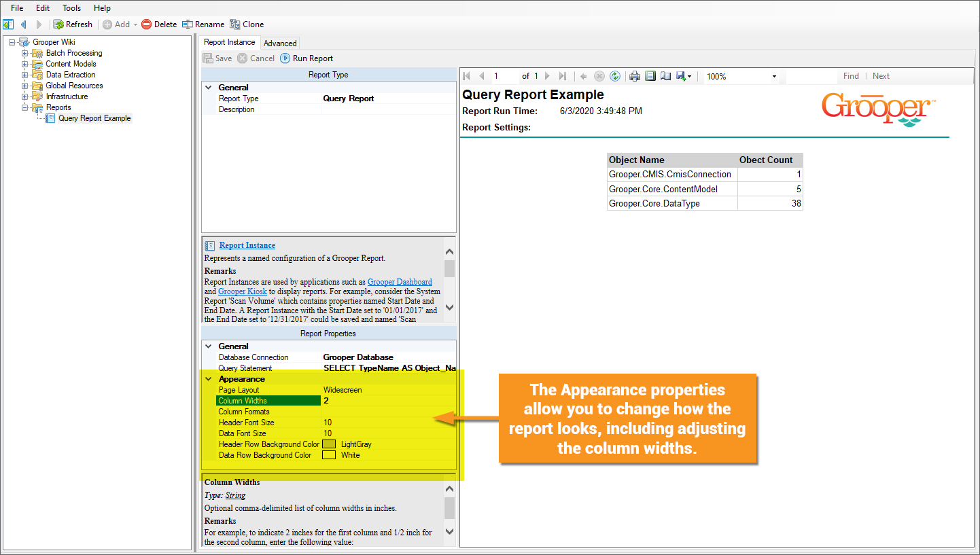Select the Column Formats property
980x555 pixels.
click(x=329, y=412)
